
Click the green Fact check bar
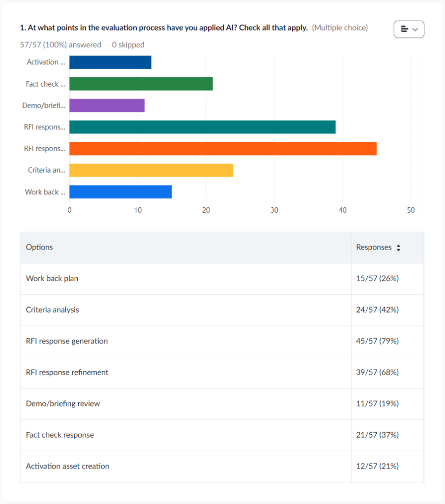pyautogui.click(x=141, y=84)
